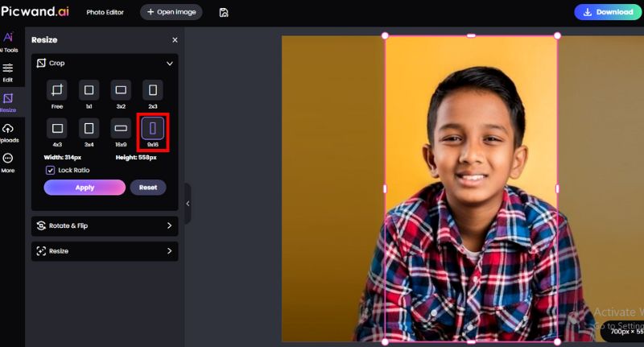Open the Uploads sidebar tab
This screenshot has height=347, width=644.
click(8, 132)
